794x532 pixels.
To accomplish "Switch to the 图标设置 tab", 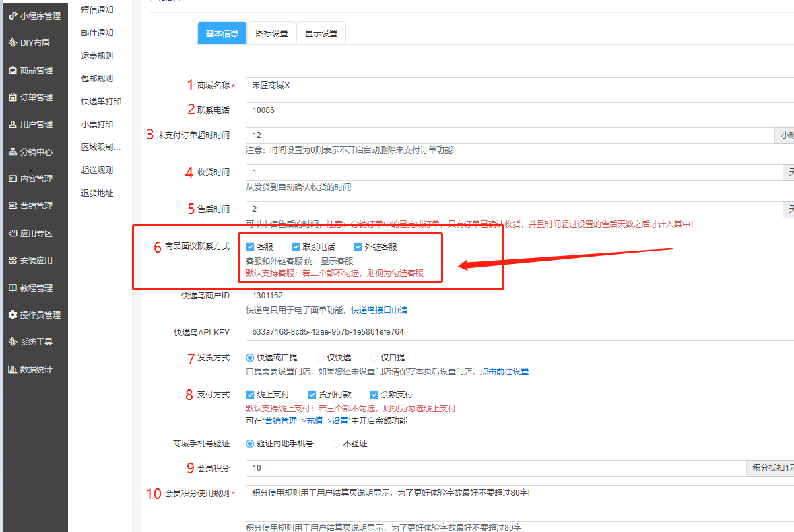I will point(271,33).
